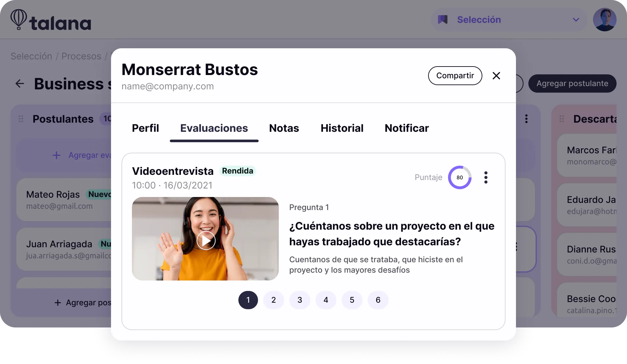Select the Evaluaciones tab
This screenshot has width=627, height=364.
click(x=214, y=128)
